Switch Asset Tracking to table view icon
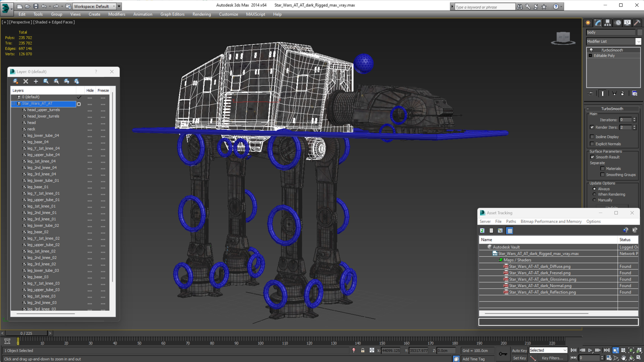 point(510,231)
